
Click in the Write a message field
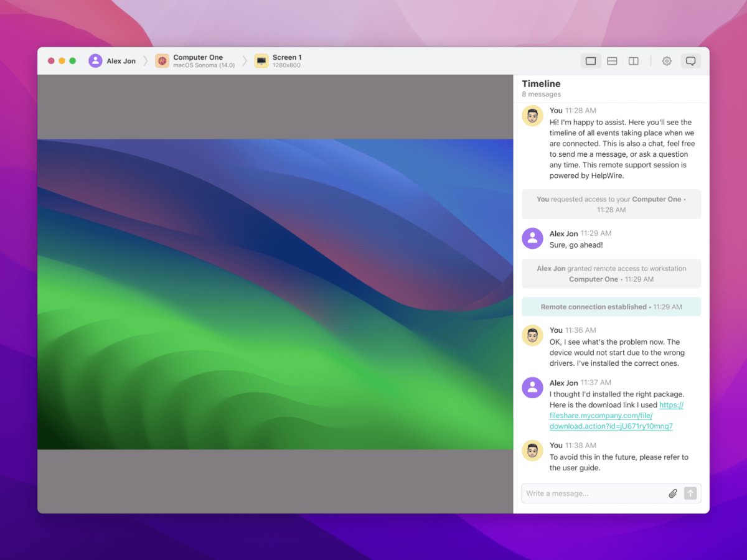click(591, 493)
